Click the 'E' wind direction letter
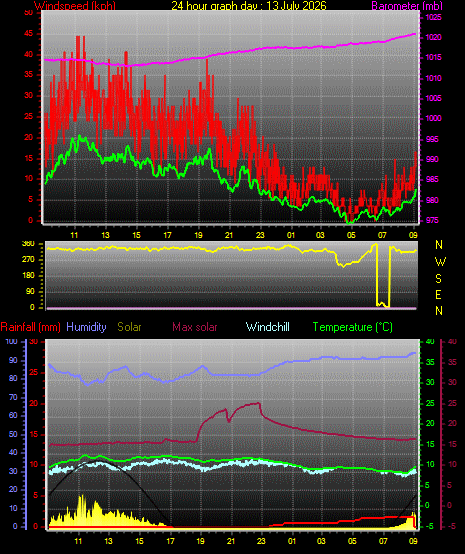The width and height of the screenshot is (465, 554). coord(438,295)
